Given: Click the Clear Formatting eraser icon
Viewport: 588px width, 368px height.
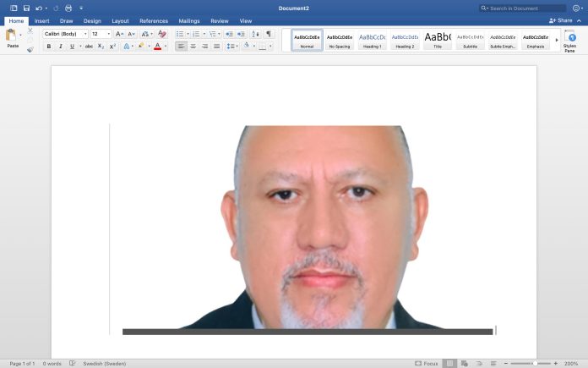Looking at the screenshot, I should pos(162,34).
